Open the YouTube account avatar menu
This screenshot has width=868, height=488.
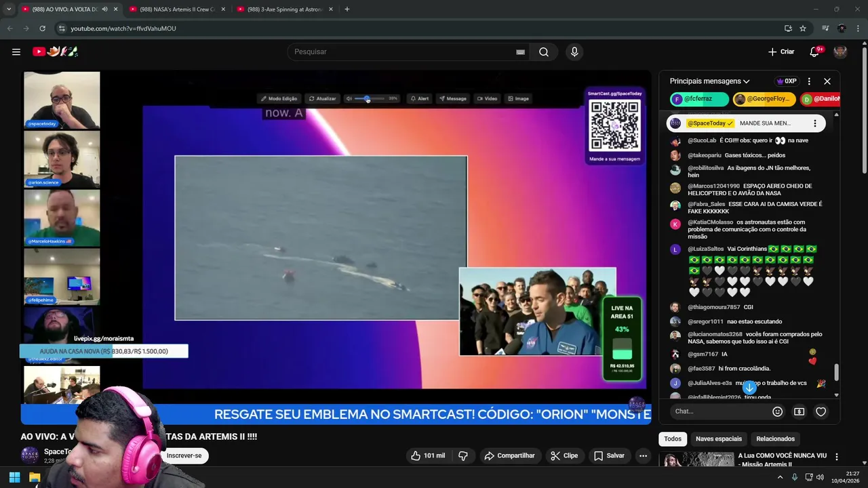(840, 52)
